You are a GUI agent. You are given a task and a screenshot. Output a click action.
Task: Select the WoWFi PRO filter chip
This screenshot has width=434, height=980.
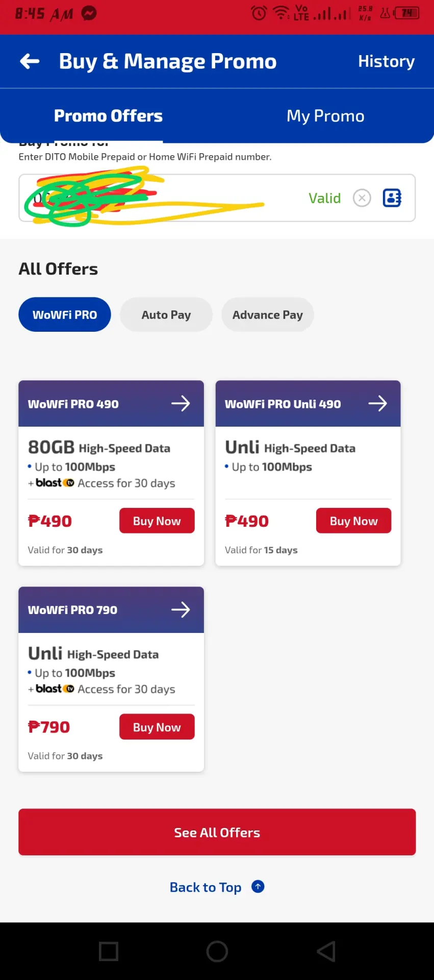[x=65, y=314]
